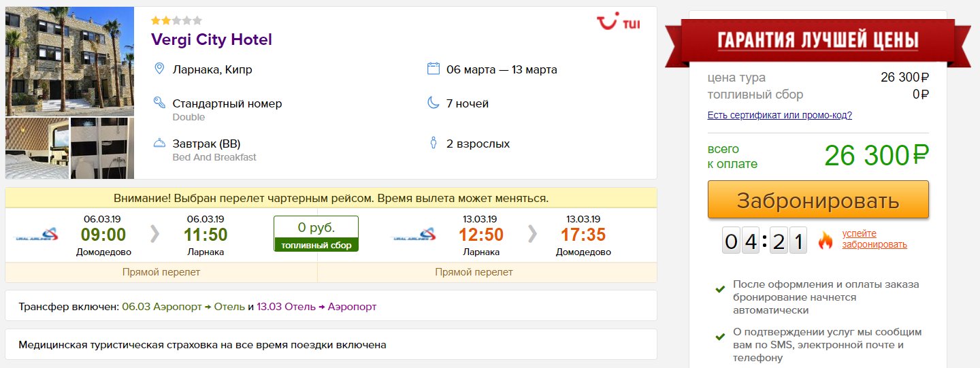
Task: Click the room key icon by Стандартный номер
Action: click(x=159, y=103)
